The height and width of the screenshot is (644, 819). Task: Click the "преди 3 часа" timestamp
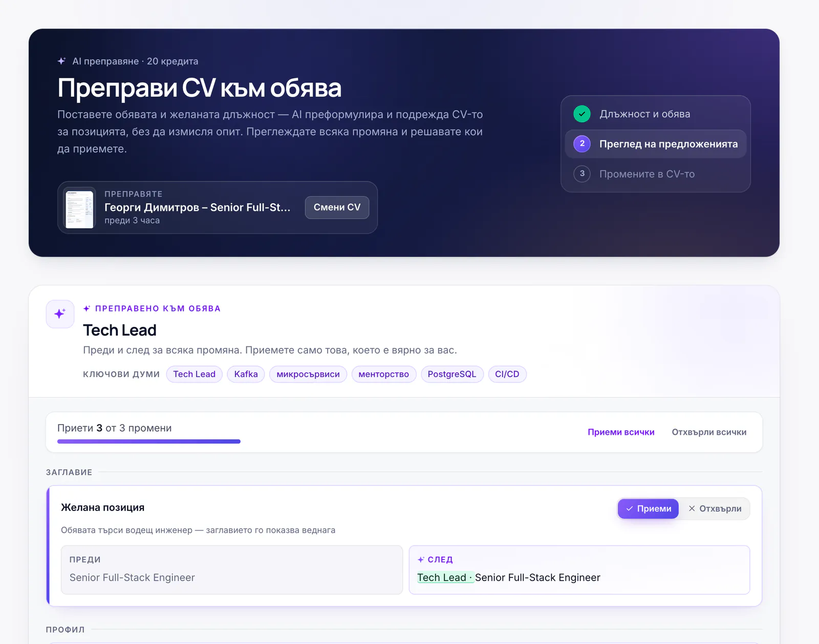pyautogui.click(x=132, y=220)
